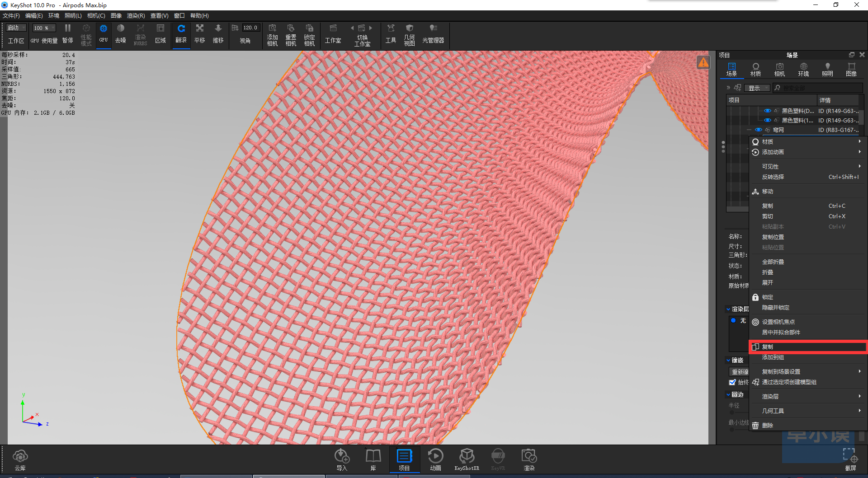This screenshot has height=478, width=868.
Task: Toggle visibility of 穹网 group
Action: (x=759, y=130)
